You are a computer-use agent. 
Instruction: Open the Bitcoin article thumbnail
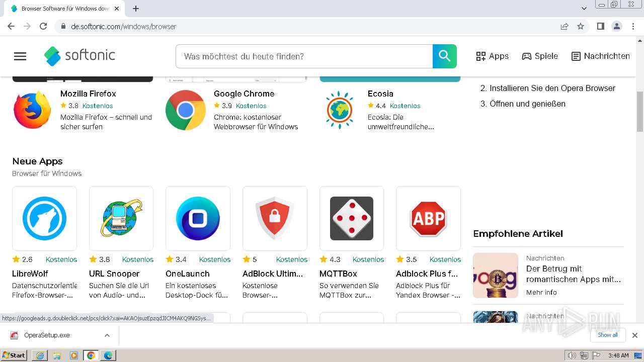[496, 276]
